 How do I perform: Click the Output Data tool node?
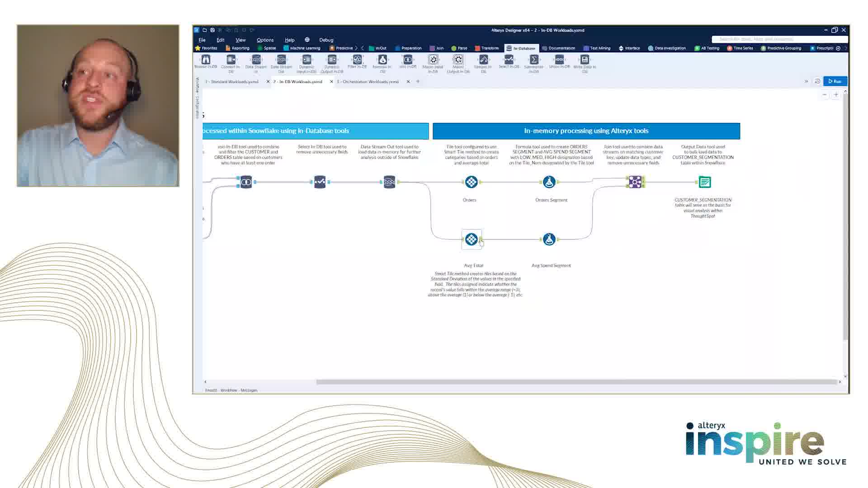click(704, 182)
